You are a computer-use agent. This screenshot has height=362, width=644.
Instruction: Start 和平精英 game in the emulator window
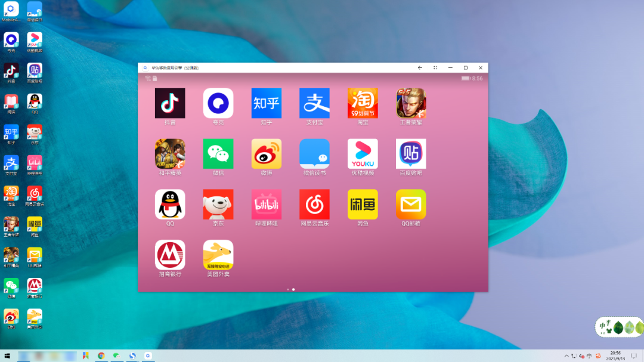coord(169,154)
